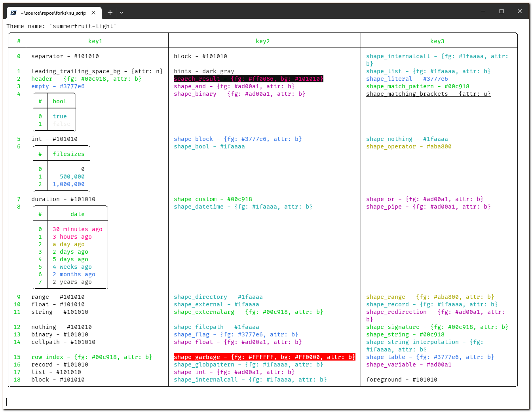532x412 pixels.
Task: Click the 'shape_int' entry
Action: (x=234, y=372)
